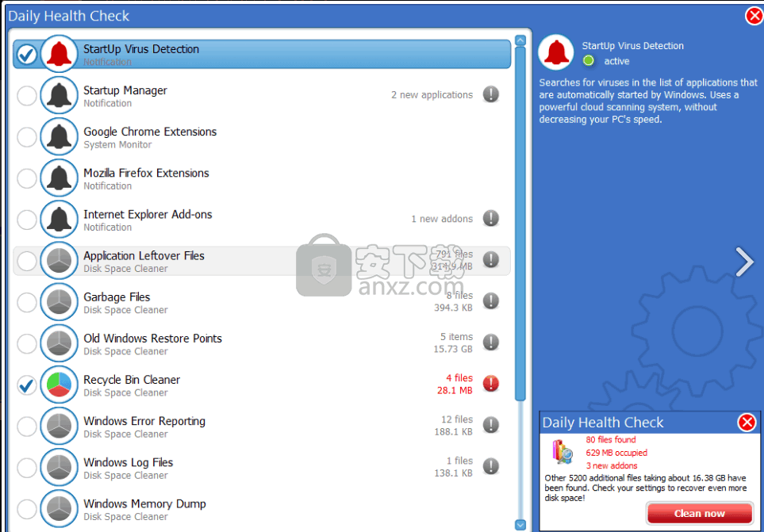
Task: Click the '394.3 KB' size value
Action: (x=453, y=308)
